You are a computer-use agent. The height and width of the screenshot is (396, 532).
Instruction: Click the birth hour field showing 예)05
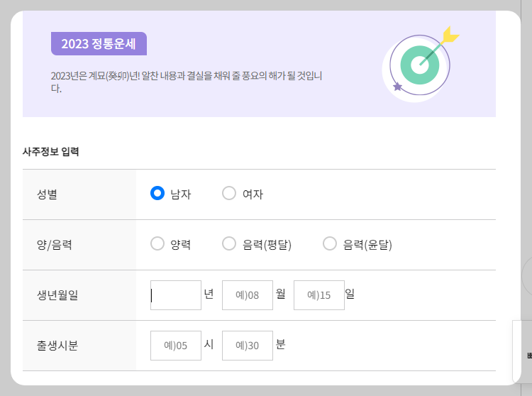click(176, 346)
